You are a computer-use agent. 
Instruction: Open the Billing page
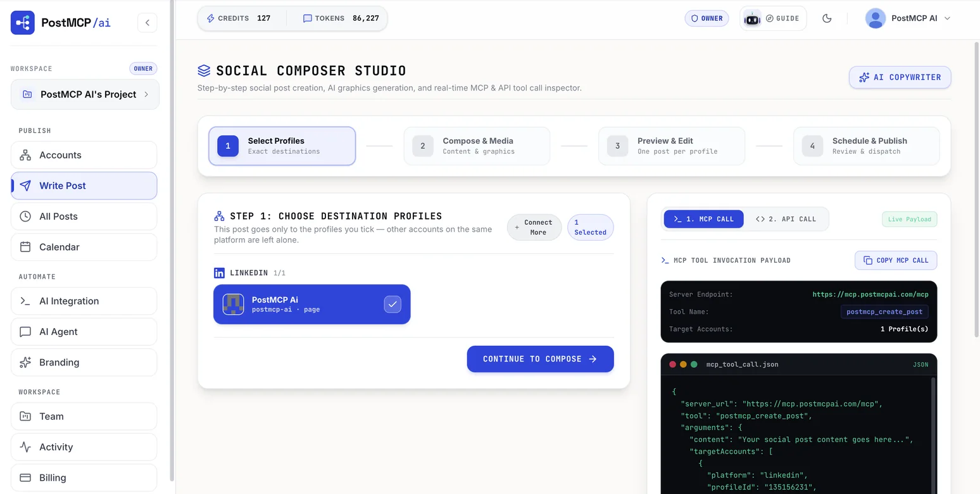click(x=84, y=478)
